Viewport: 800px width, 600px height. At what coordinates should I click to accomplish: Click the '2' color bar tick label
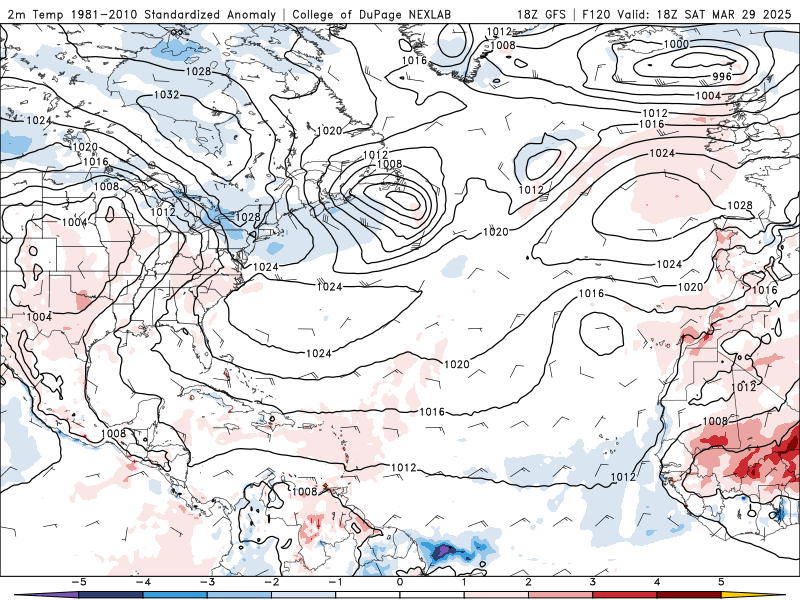pos(529,582)
